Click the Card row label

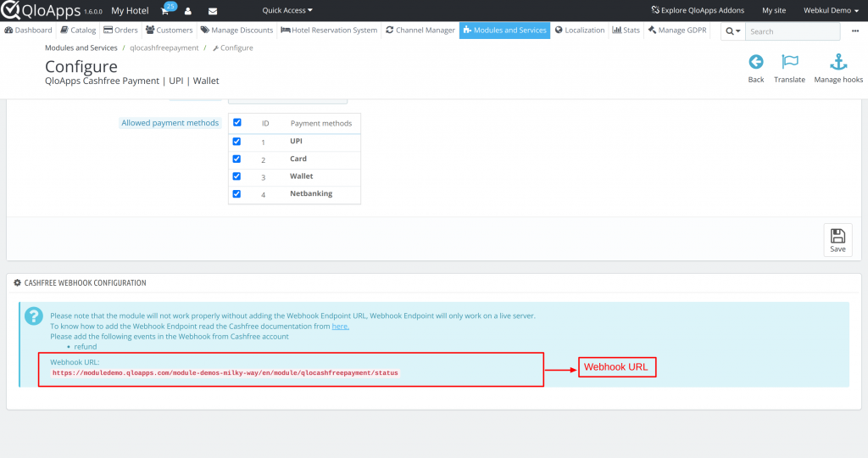pyautogui.click(x=298, y=159)
